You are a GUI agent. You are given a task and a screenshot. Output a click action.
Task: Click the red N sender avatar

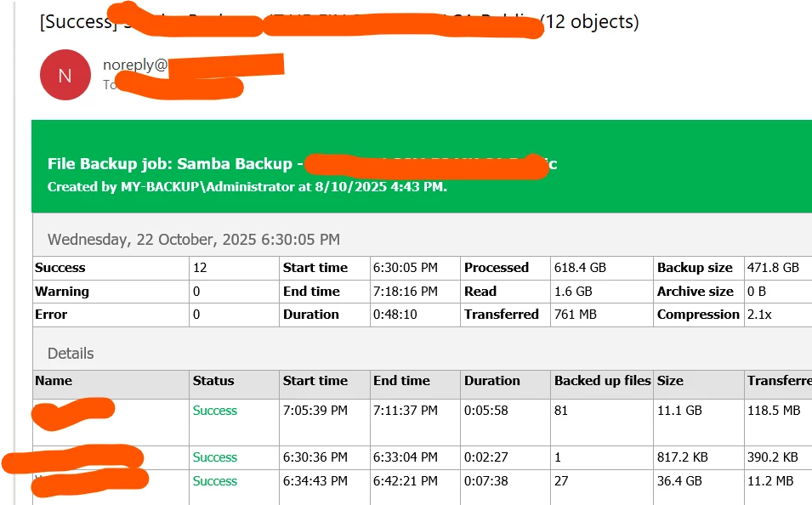pos(65,75)
